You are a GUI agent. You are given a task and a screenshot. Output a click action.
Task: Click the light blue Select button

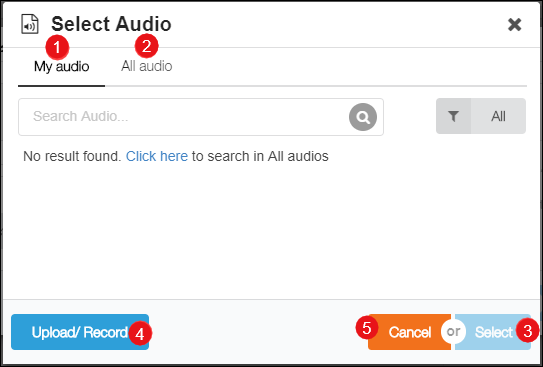(493, 332)
